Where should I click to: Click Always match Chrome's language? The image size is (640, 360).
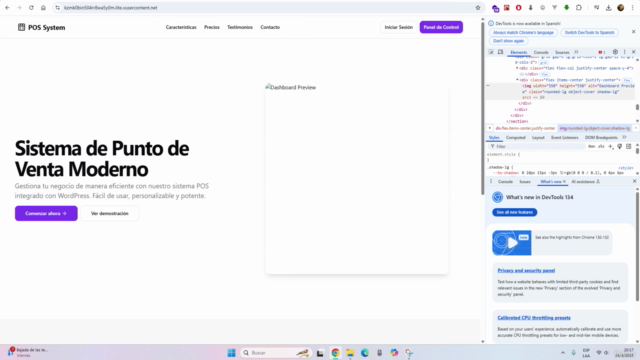point(523,32)
